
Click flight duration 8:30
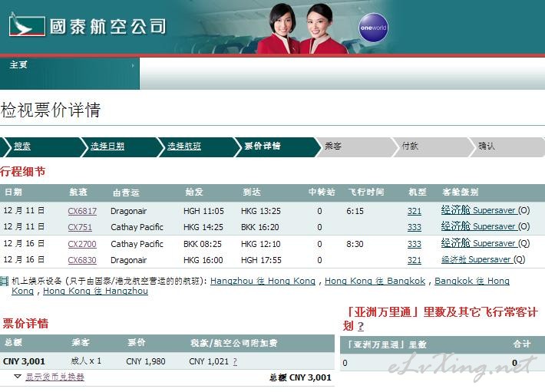(355, 244)
